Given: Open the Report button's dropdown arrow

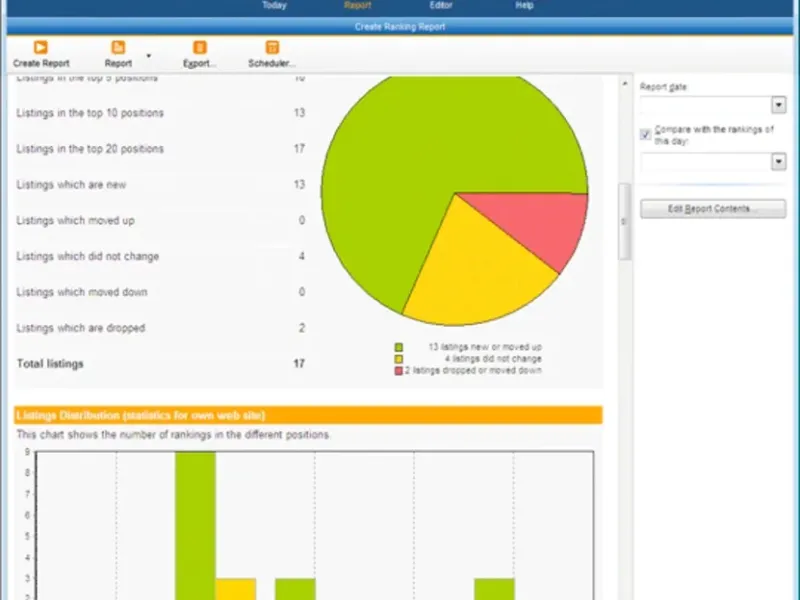Looking at the screenshot, I should 148,56.
